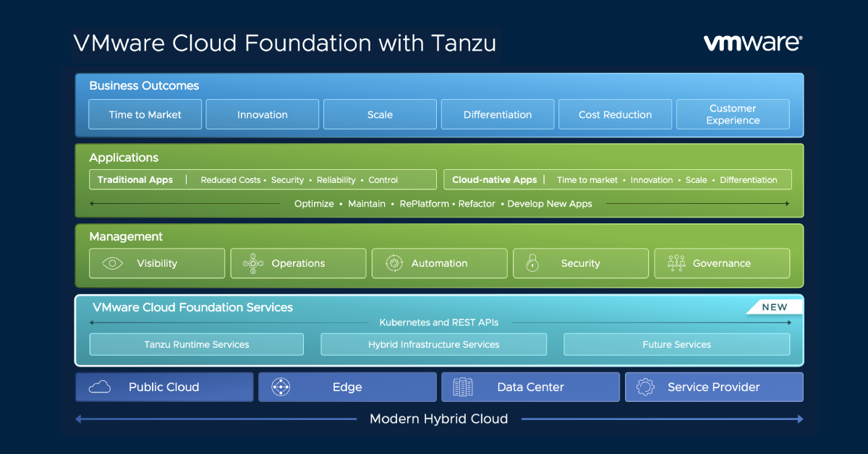
Task: Click the Control text in Traditional Apps
Action: 383,180
